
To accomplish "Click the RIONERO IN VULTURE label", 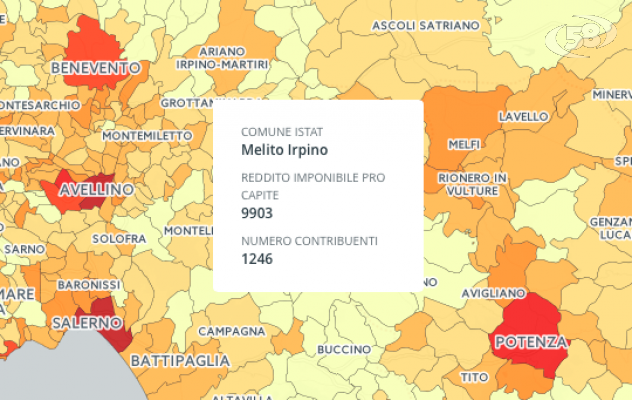I will (472, 184).
